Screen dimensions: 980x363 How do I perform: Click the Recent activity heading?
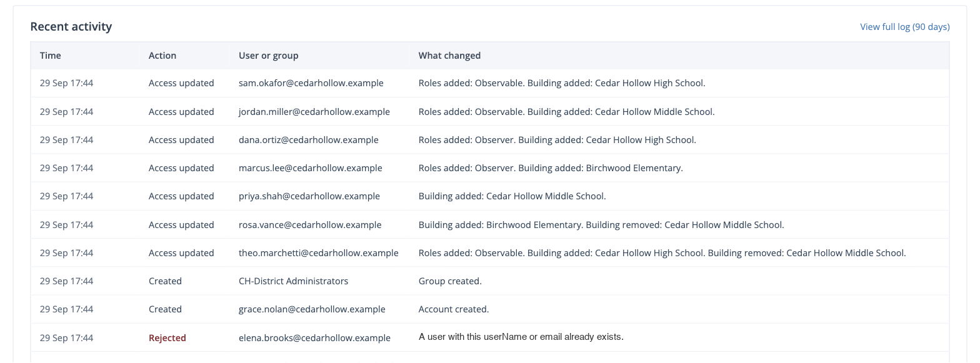71,27
